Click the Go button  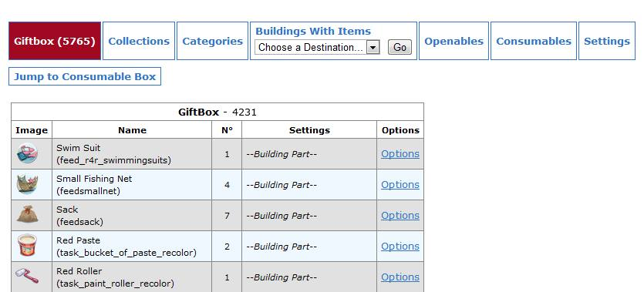(400, 48)
